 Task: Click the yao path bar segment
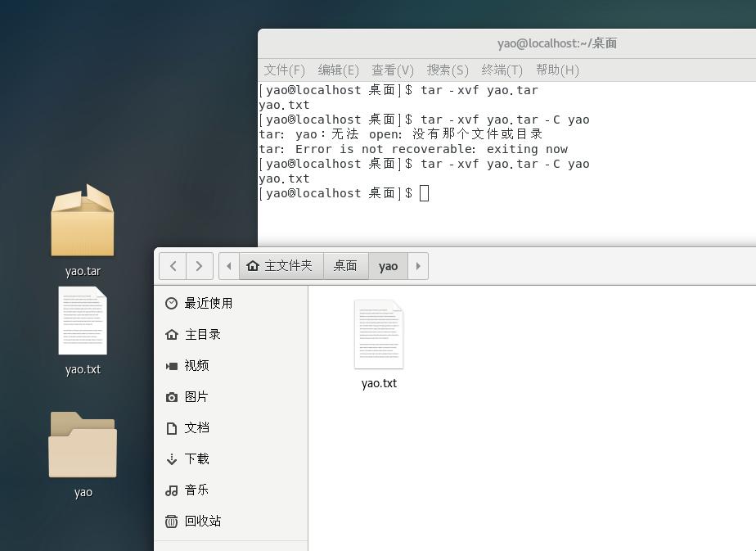388,266
